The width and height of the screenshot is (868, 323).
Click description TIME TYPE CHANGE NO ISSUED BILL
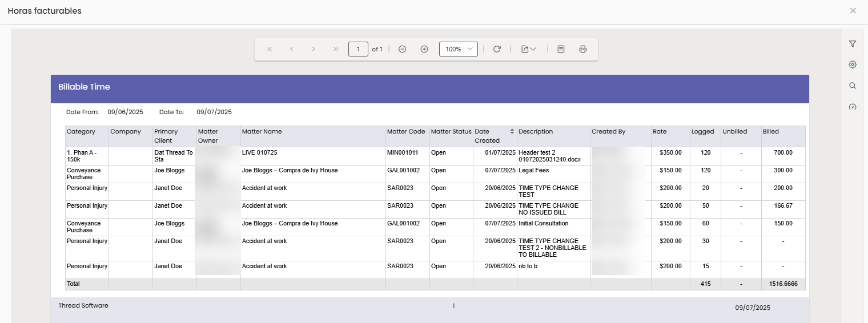point(548,209)
